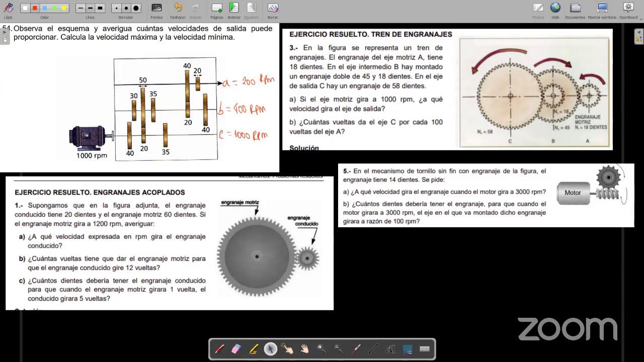Set the large eraser size

[136, 8]
